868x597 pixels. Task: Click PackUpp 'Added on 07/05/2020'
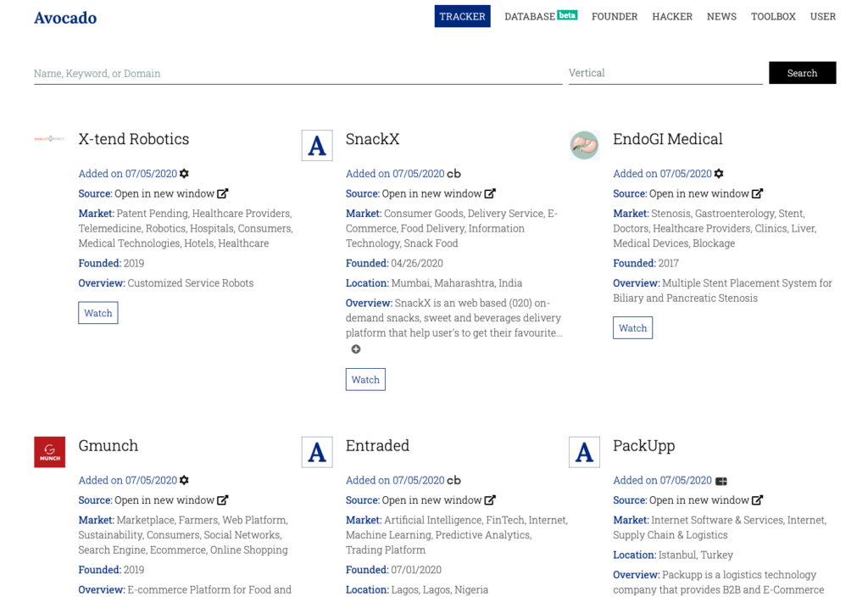coord(663,480)
